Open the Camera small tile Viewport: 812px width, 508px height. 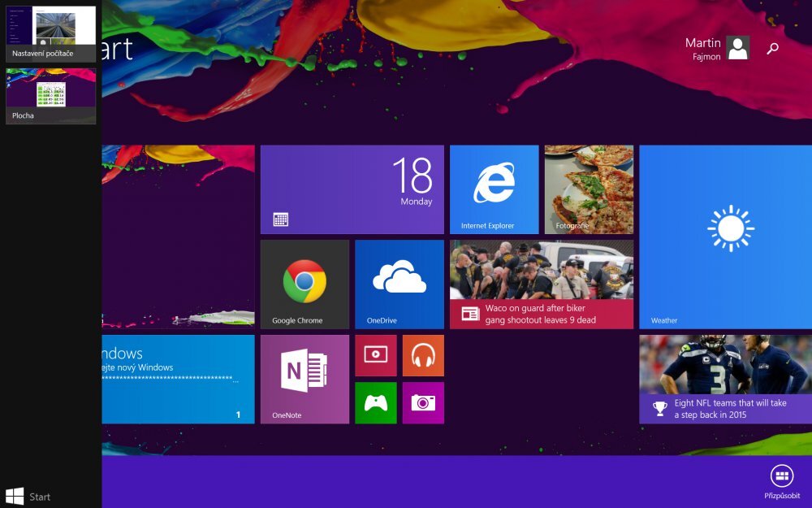pyautogui.click(x=423, y=403)
